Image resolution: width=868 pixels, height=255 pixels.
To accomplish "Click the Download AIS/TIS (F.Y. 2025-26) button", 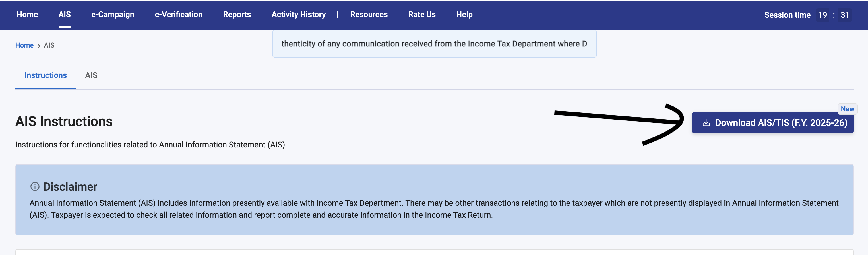I will 773,123.
